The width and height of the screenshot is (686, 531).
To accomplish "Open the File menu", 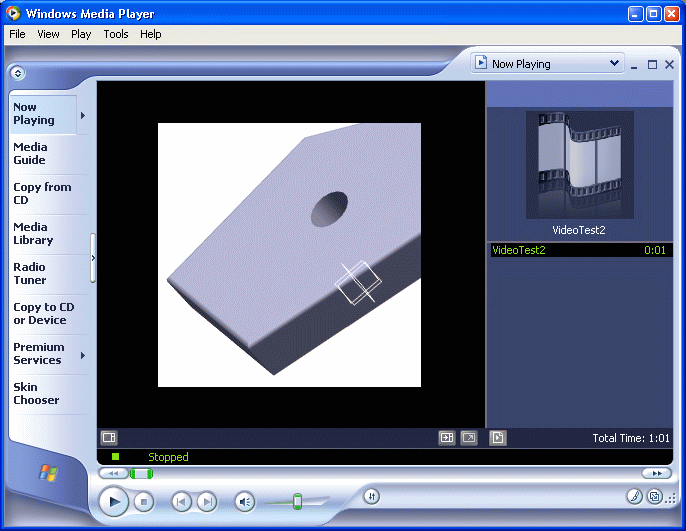I will 17,34.
